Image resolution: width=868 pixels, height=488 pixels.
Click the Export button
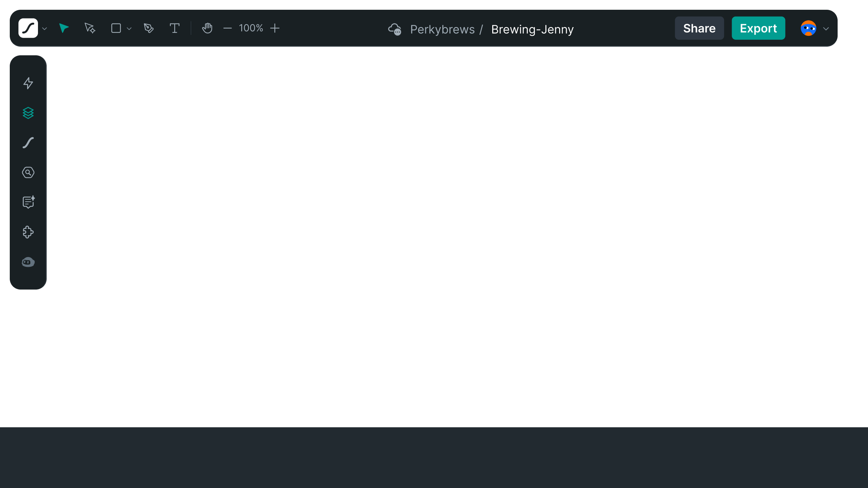[758, 28]
